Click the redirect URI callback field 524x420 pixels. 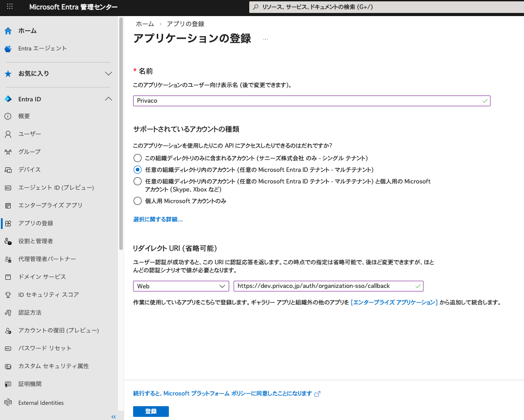coord(328,286)
